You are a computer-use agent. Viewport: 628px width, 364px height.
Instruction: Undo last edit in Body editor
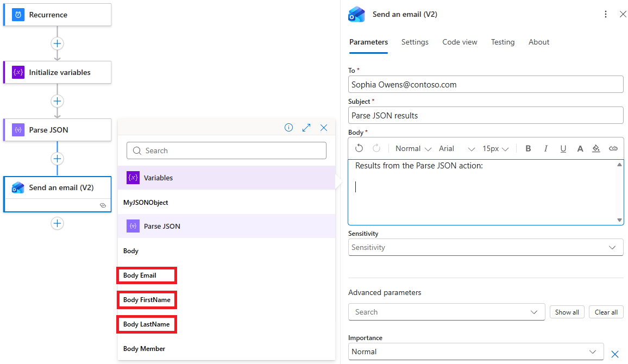point(359,148)
